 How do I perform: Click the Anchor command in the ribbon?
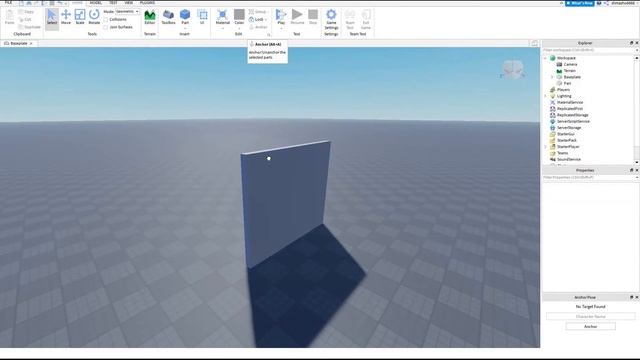[x=258, y=27]
